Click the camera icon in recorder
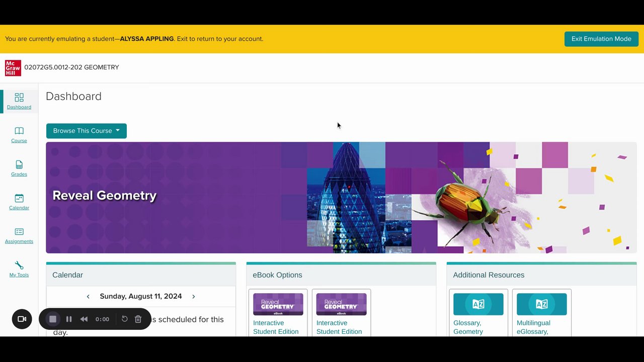644x362 pixels. click(22, 319)
